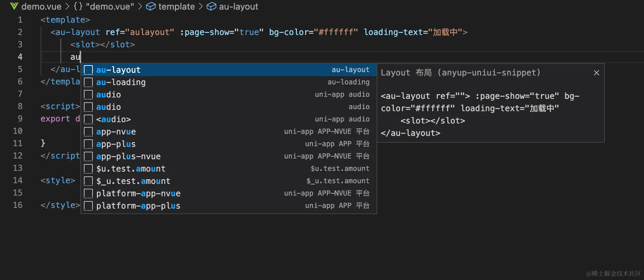Click line number 4 in the gutter
Screen dimensions: 644x280
coord(20,57)
